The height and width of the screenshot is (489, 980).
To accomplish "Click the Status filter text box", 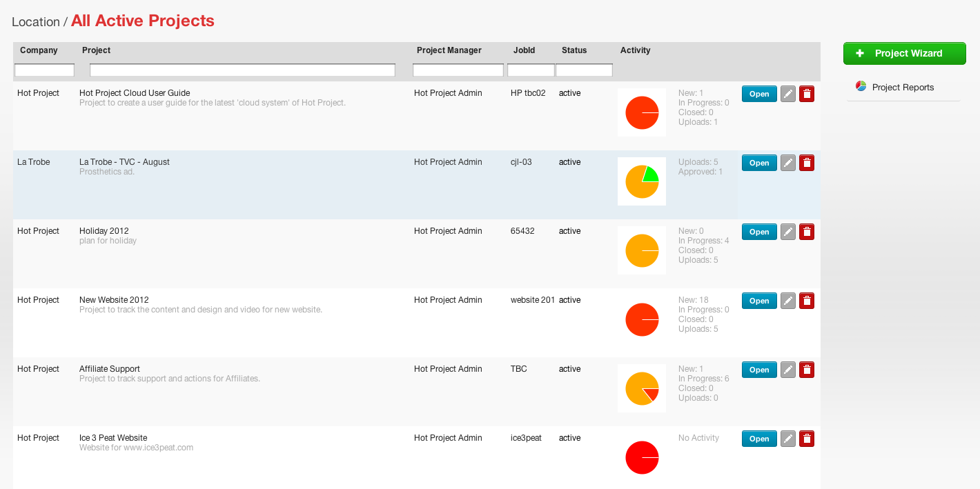I will [x=584, y=70].
